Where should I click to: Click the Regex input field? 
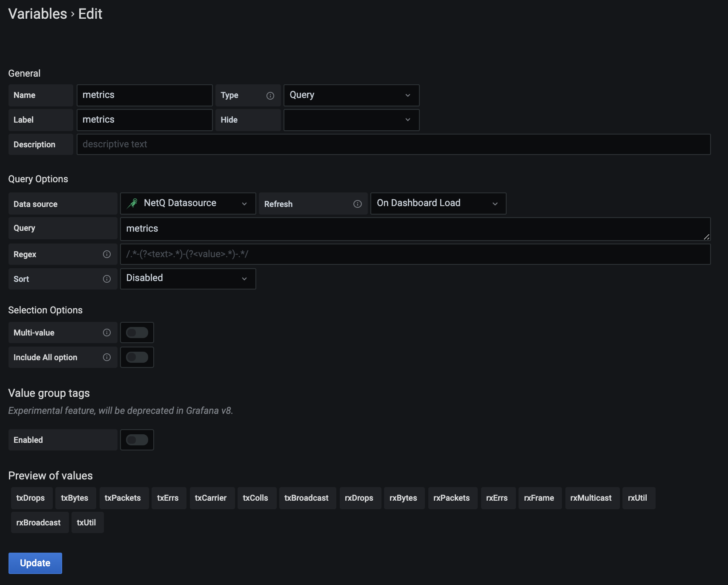pos(415,254)
